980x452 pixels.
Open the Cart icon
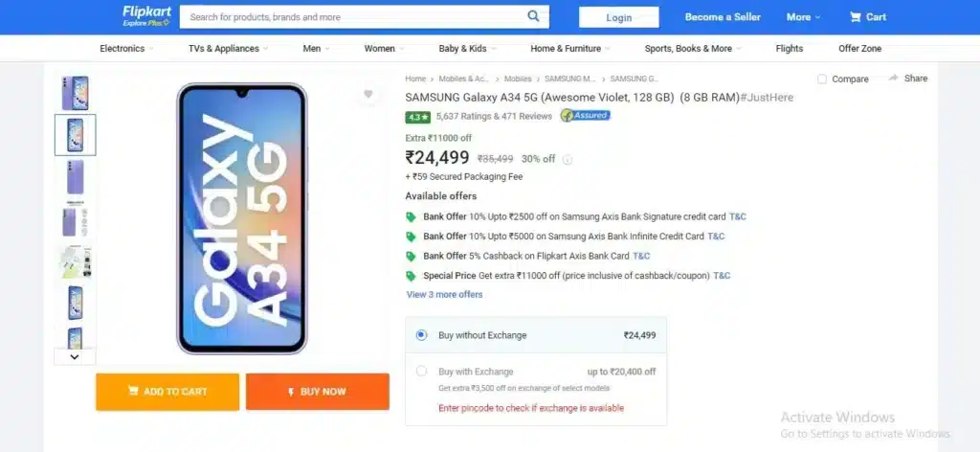tap(855, 17)
